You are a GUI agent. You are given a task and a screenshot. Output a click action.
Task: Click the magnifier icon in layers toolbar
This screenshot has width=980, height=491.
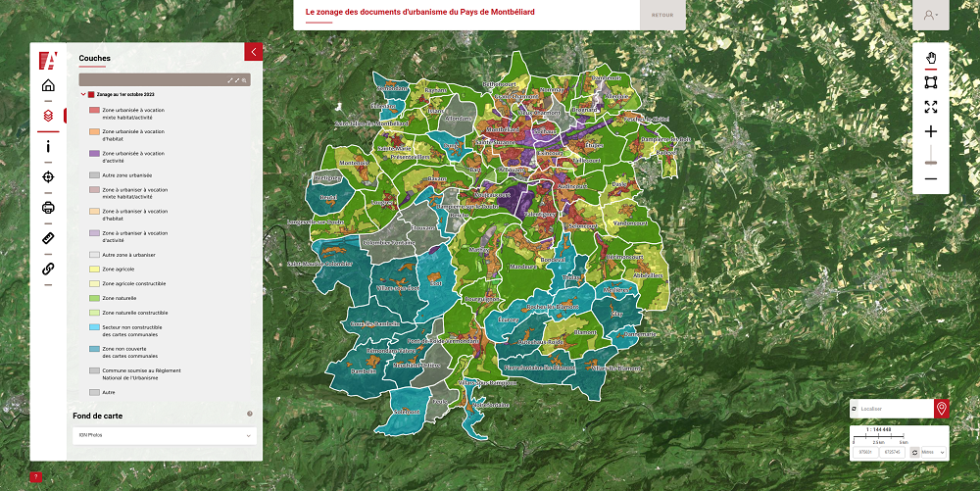(244, 80)
